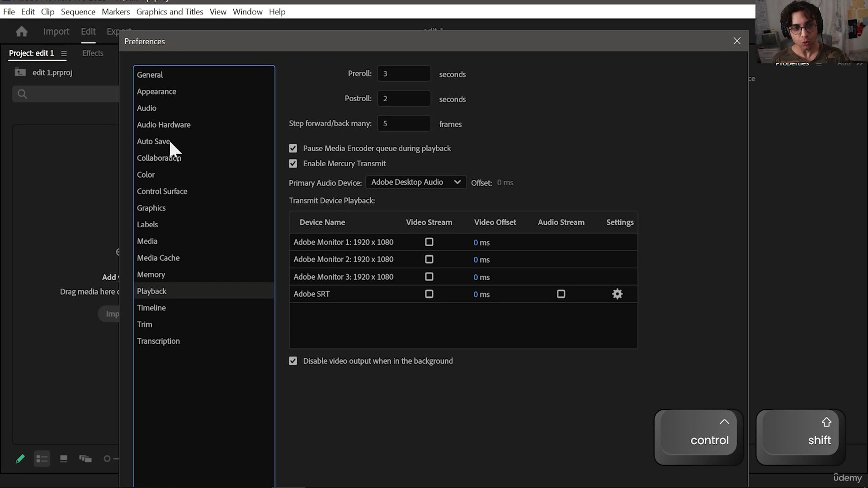
Task: Enable video stream for Adobe Monitor 1
Action: point(429,242)
